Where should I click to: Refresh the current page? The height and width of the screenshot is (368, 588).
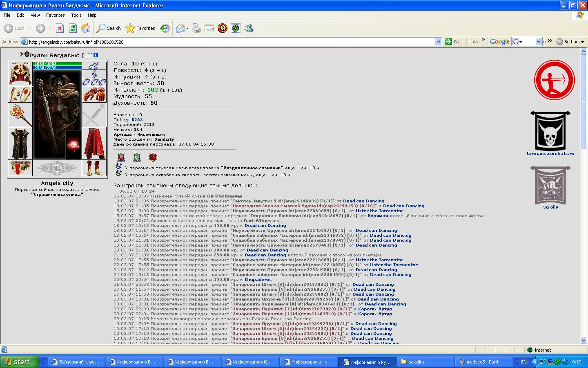[x=73, y=28]
